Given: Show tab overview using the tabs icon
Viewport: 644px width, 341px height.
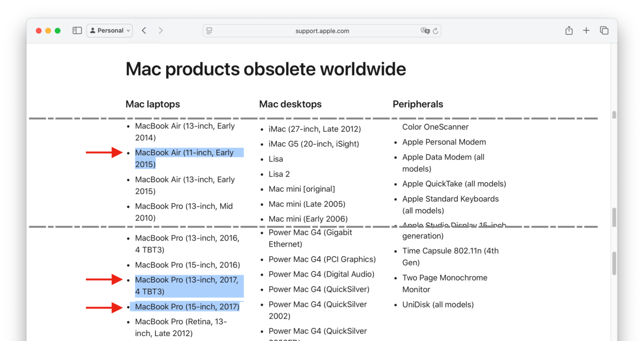Looking at the screenshot, I should click(x=604, y=30).
